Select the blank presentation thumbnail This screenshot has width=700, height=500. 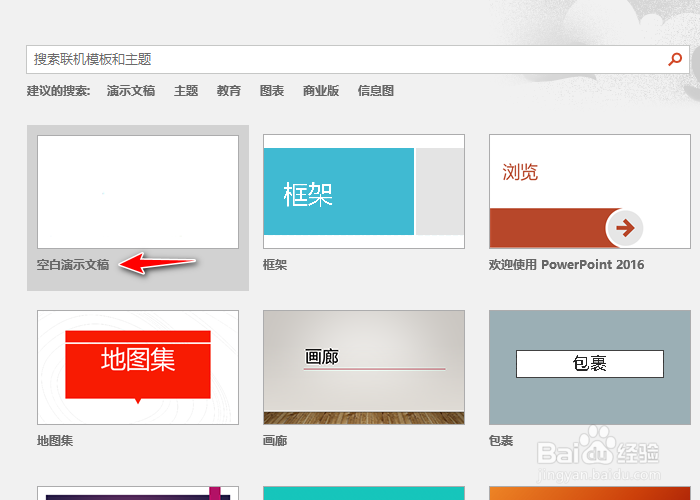click(138, 192)
